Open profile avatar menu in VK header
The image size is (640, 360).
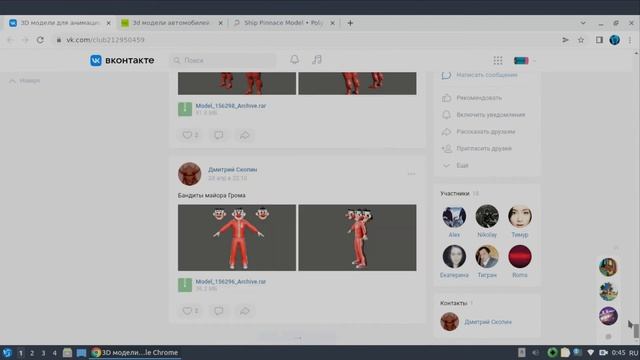(x=524, y=61)
